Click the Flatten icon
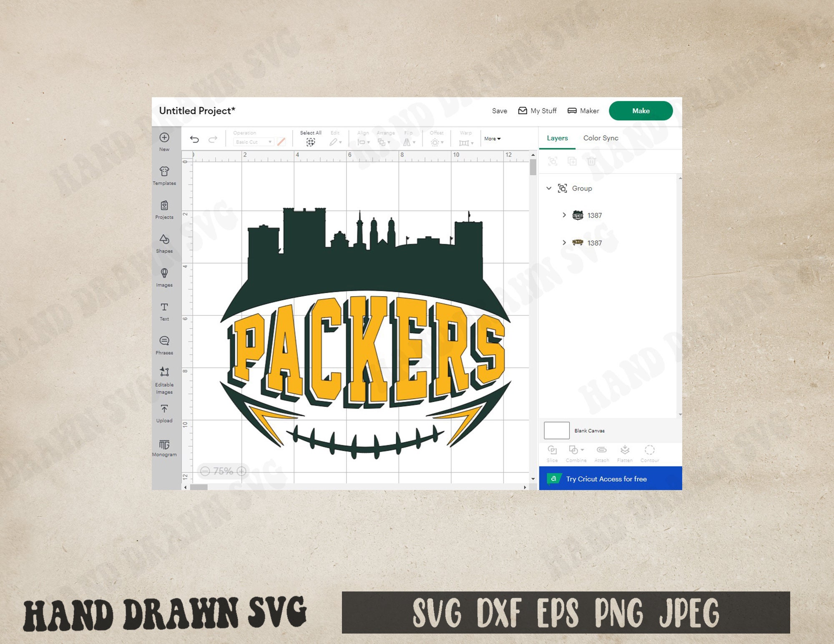834x644 pixels. pos(625,451)
